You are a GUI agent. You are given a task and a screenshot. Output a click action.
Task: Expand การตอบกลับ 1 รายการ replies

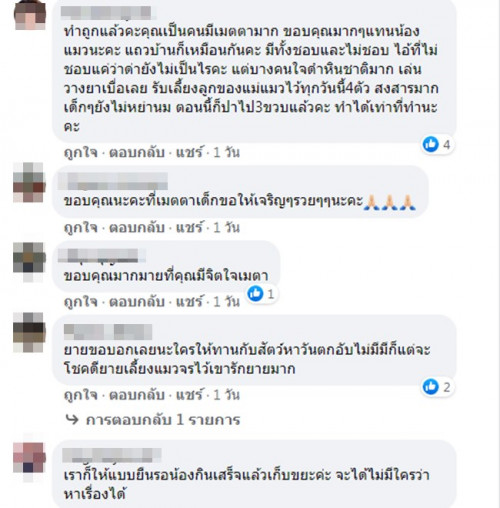point(163,420)
